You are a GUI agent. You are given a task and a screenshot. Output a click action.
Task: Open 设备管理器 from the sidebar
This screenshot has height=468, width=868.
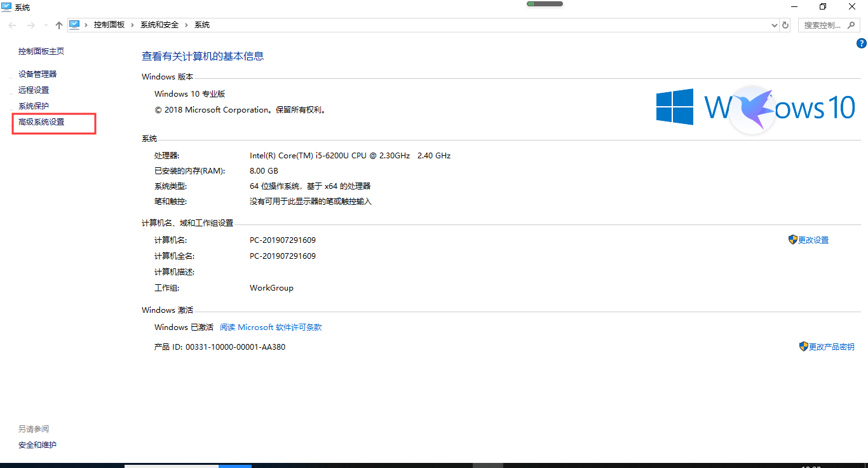click(x=37, y=74)
